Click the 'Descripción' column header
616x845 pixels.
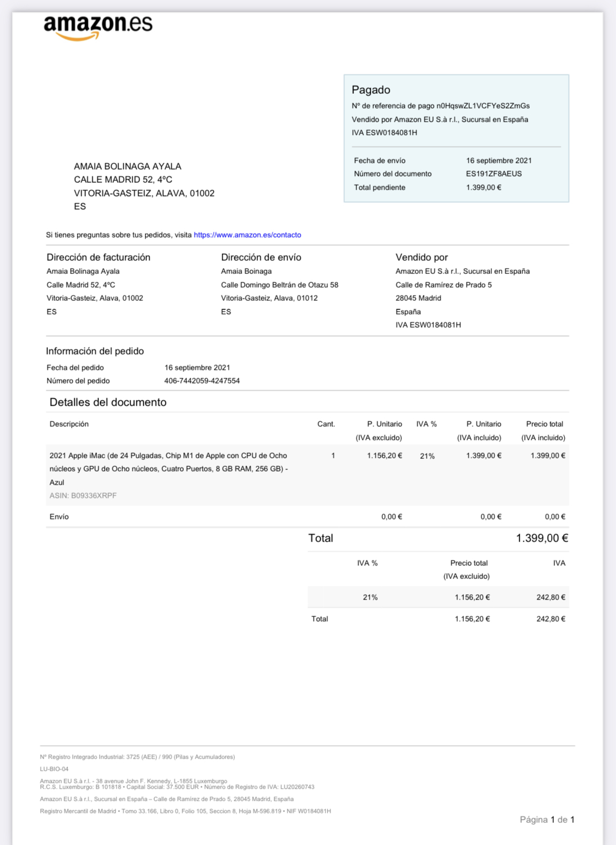[x=69, y=424]
